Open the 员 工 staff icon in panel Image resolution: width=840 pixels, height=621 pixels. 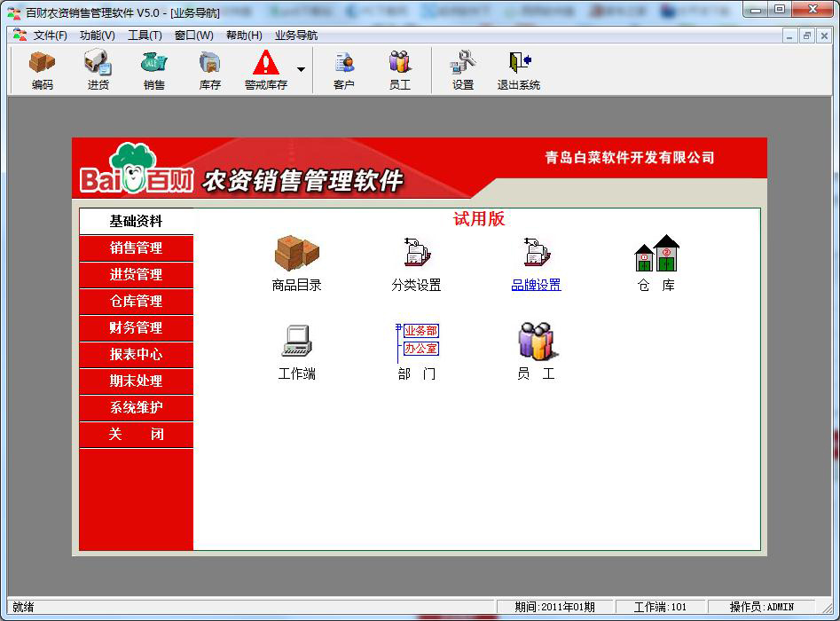coord(538,341)
